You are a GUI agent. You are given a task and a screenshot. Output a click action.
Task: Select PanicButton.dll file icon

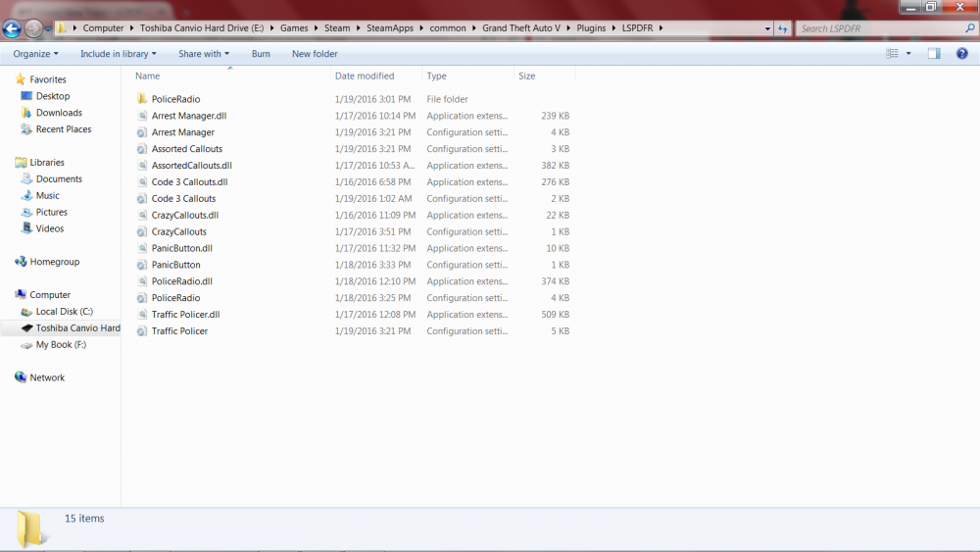pyautogui.click(x=142, y=248)
